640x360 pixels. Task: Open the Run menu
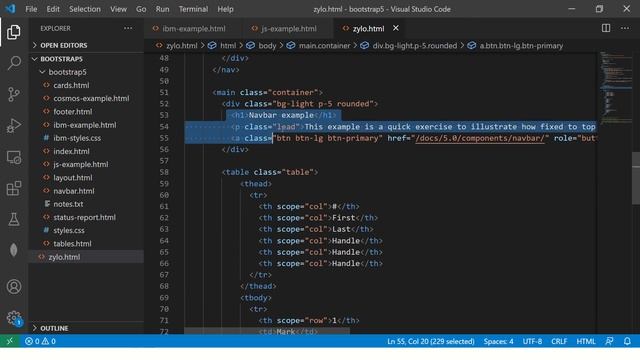tap(162, 9)
